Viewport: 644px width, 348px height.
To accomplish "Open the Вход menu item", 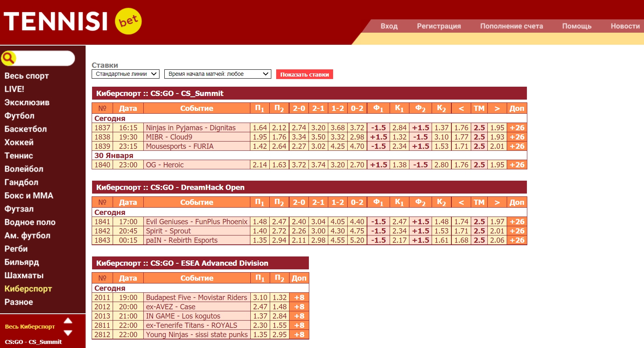I will click(x=389, y=26).
